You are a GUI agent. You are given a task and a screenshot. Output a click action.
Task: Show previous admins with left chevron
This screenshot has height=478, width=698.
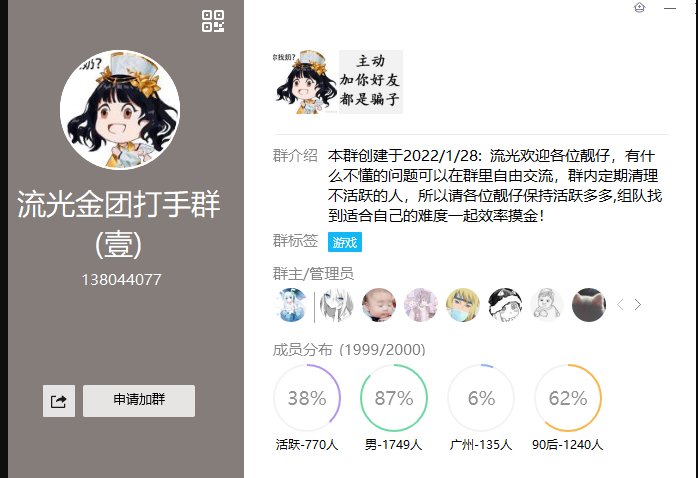coord(620,305)
